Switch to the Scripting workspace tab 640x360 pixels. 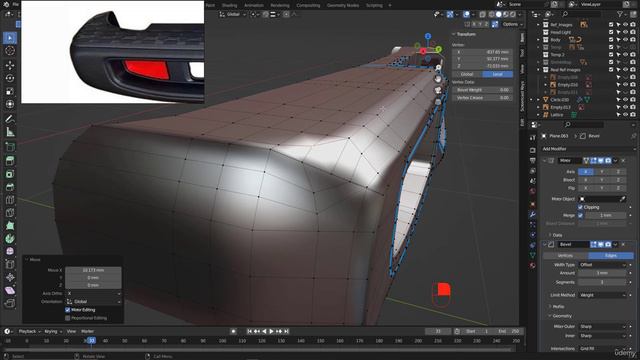coord(374,5)
